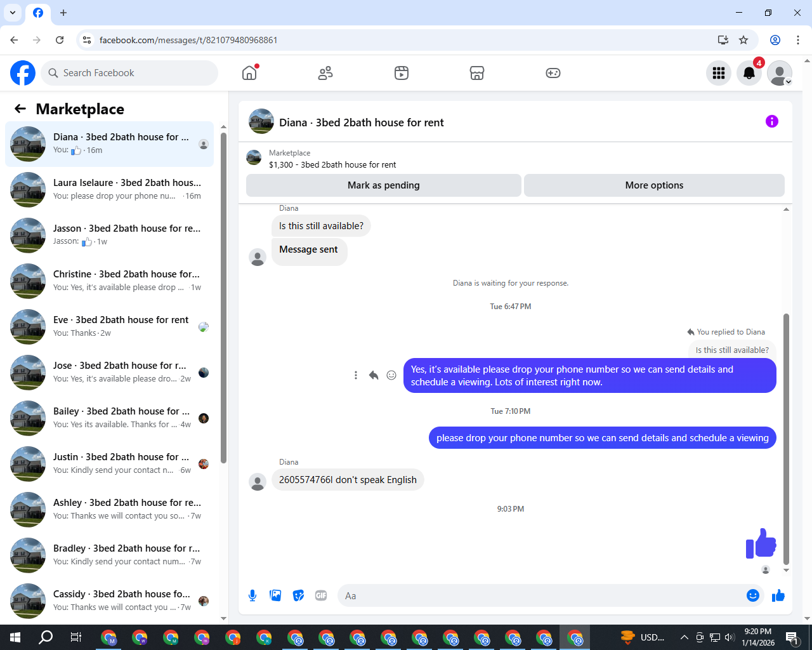
Task: Click the browser address bar URL
Action: coord(188,40)
